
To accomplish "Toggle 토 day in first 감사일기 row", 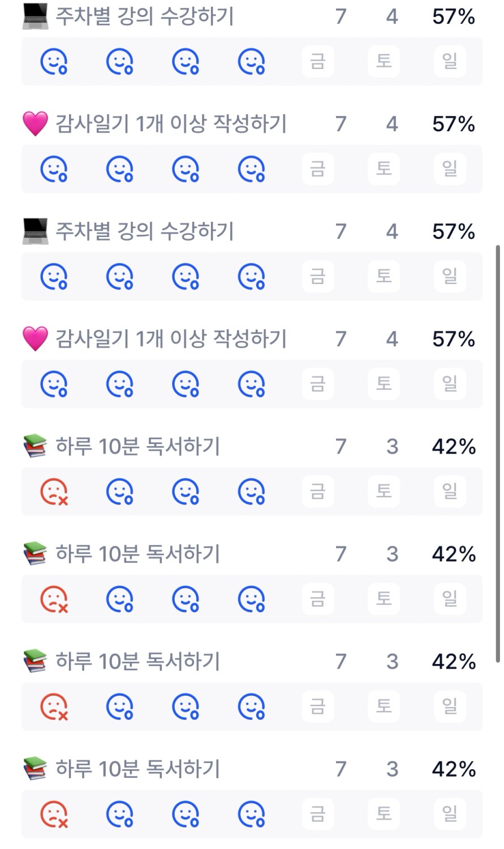I will (x=384, y=169).
